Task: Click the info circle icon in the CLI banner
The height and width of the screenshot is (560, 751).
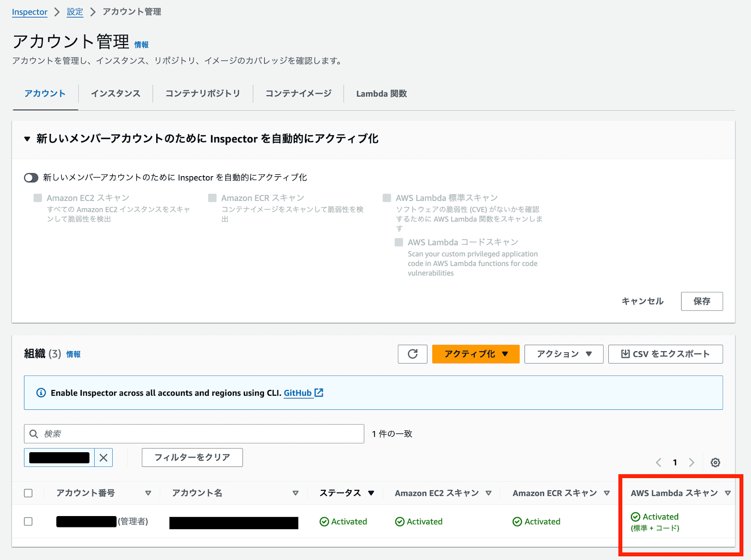Action: [41, 393]
